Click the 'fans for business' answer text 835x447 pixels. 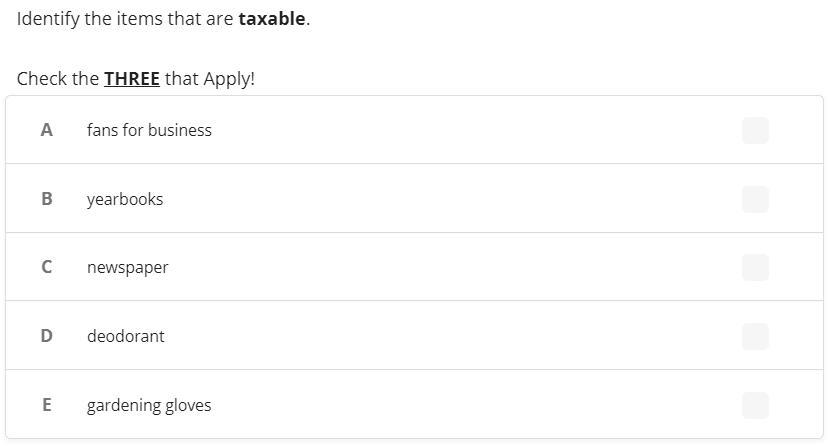pyautogui.click(x=149, y=130)
